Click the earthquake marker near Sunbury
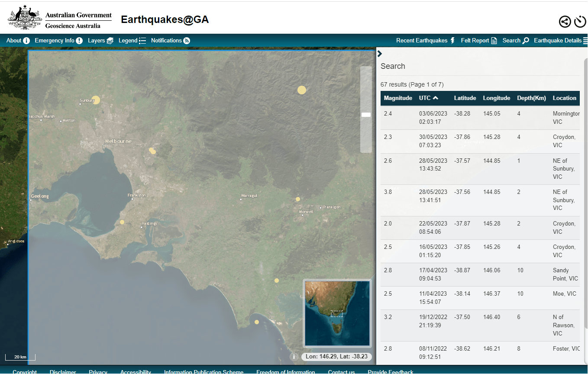The image size is (588, 374). [96, 100]
